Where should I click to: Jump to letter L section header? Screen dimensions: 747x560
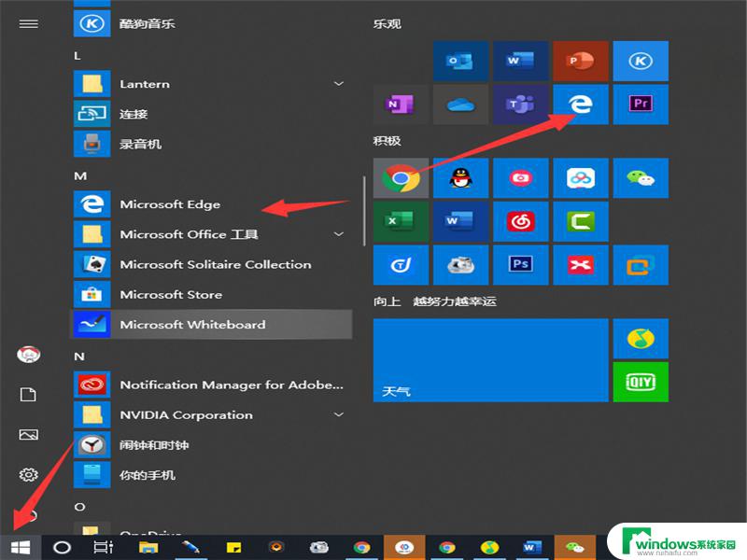point(78,56)
